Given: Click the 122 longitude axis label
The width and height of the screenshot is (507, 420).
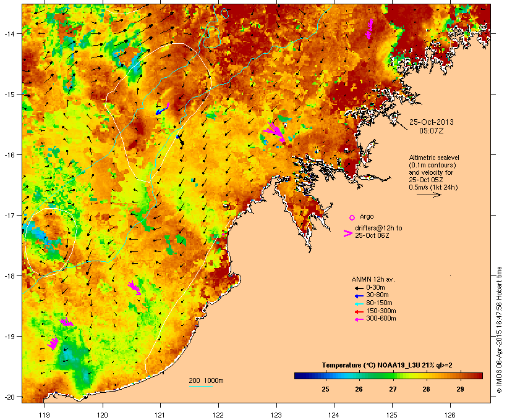Looking at the screenshot, I should coord(218,415).
